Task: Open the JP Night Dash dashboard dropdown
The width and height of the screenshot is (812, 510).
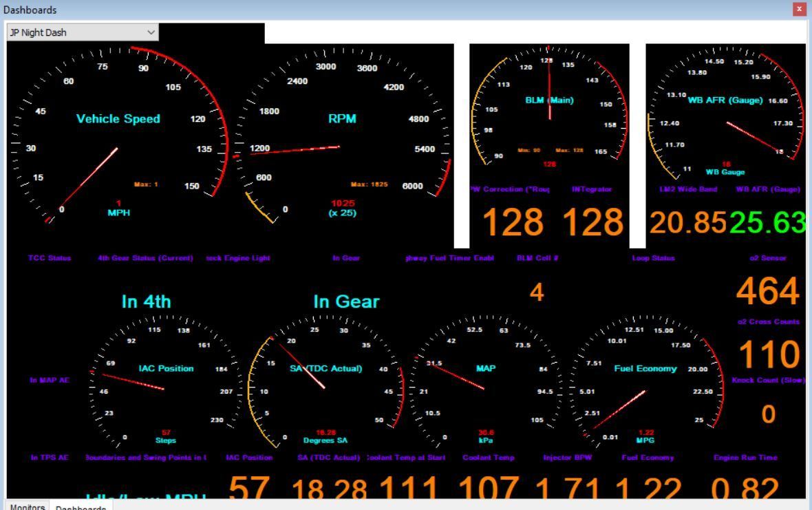Action: pos(82,32)
